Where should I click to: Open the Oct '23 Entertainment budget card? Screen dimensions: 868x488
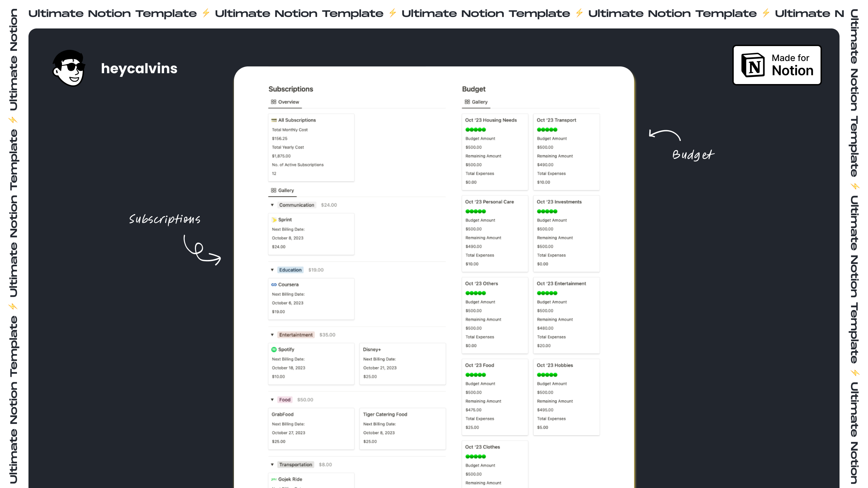[567, 315]
